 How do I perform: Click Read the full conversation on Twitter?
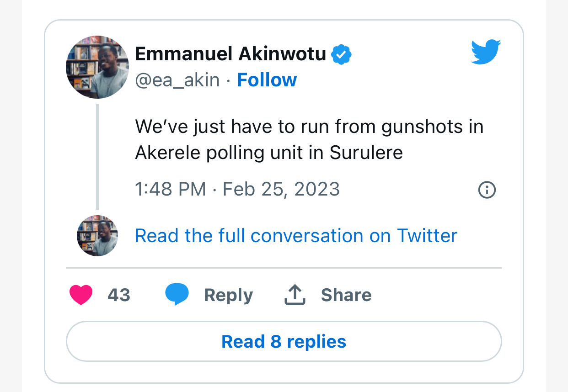coord(296,236)
